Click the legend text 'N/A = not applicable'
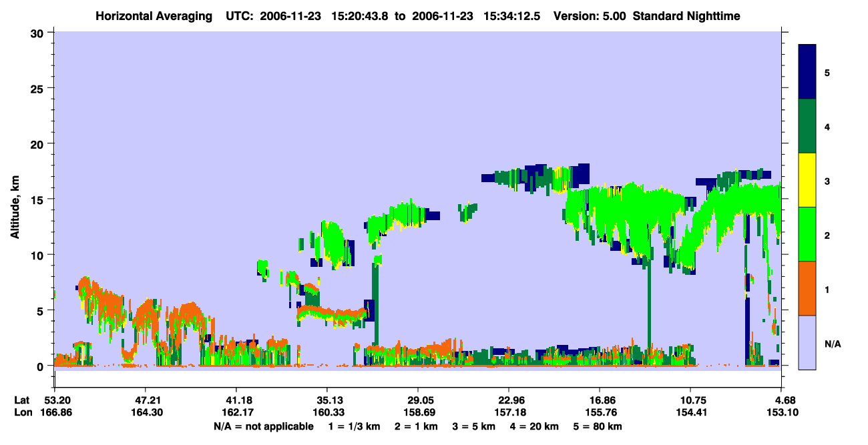This screenshot has height=445, width=868. pos(264,426)
